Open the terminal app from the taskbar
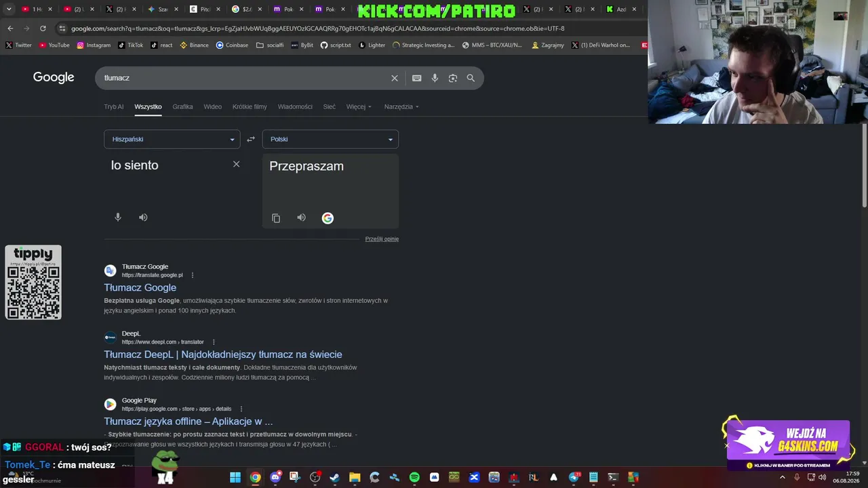This screenshot has width=868, height=488. pos(613,477)
